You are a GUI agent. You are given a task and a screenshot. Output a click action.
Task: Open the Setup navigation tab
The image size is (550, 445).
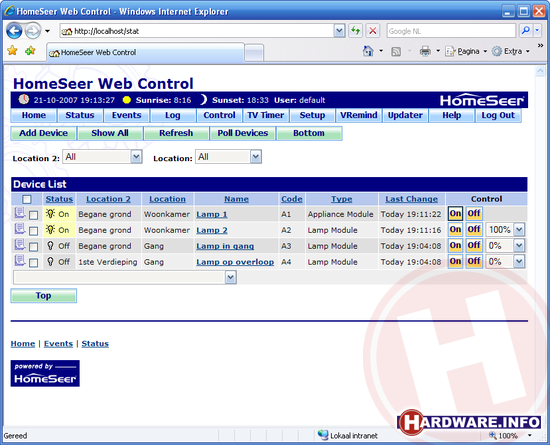pos(312,115)
